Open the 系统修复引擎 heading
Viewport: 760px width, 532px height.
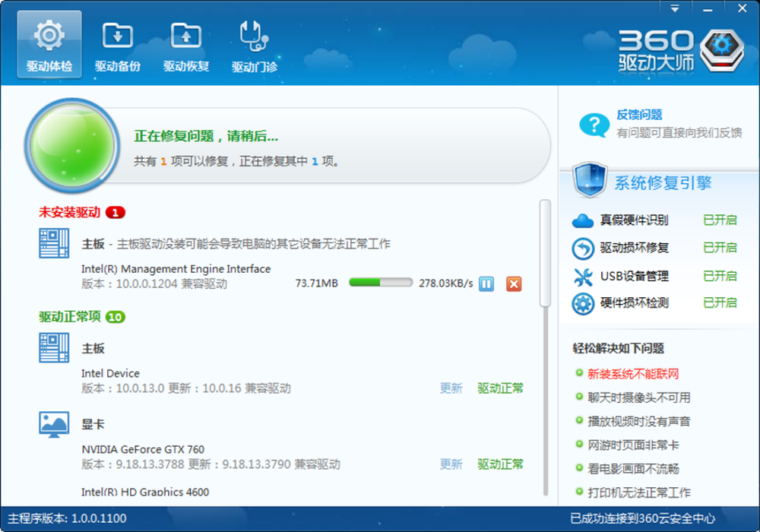[663, 183]
